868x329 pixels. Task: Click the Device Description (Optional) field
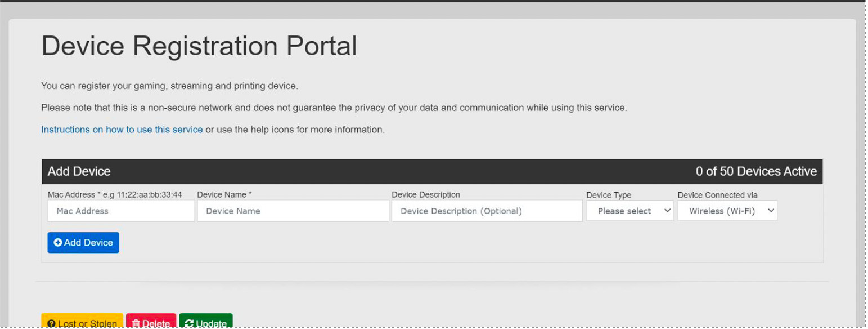tap(487, 210)
